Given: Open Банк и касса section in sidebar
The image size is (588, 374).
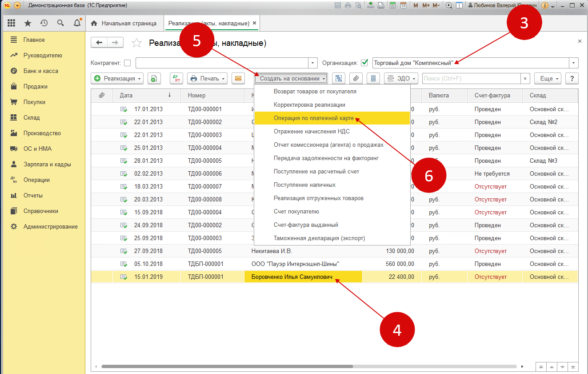Looking at the screenshot, I should click(40, 71).
